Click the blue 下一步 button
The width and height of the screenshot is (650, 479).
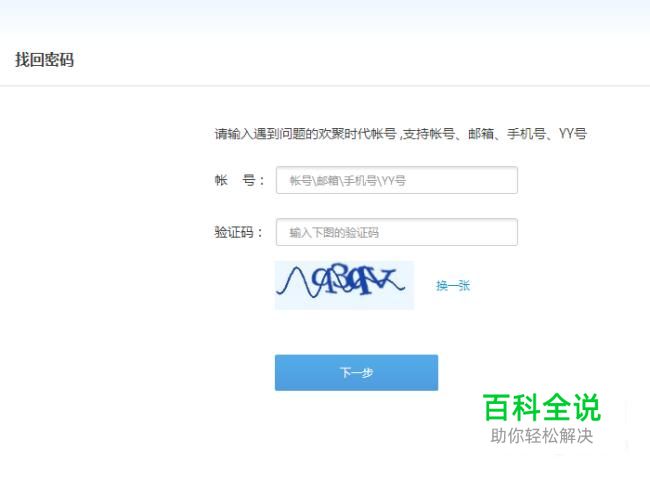tap(357, 372)
